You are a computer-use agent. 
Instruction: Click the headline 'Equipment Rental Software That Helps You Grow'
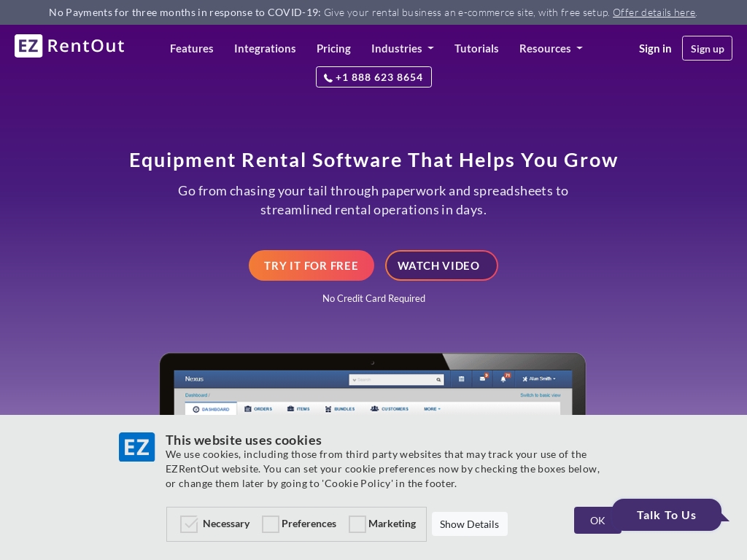(x=373, y=160)
